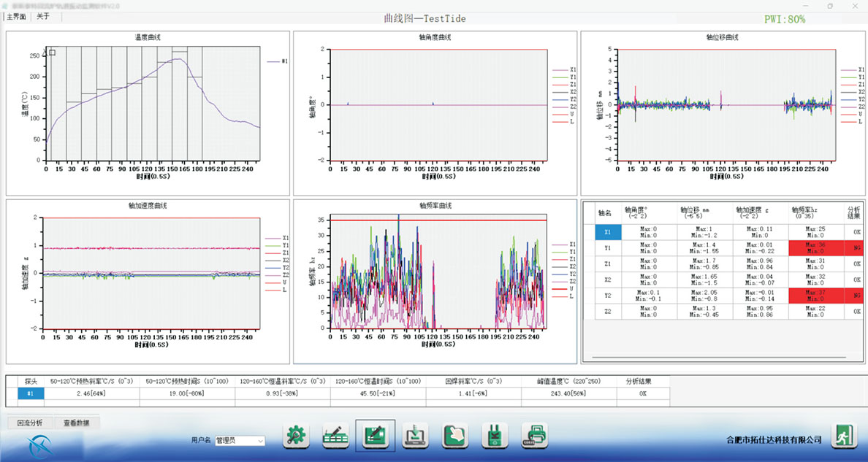
Task: Click the exit door icon
Action: click(x=844, y=436)
